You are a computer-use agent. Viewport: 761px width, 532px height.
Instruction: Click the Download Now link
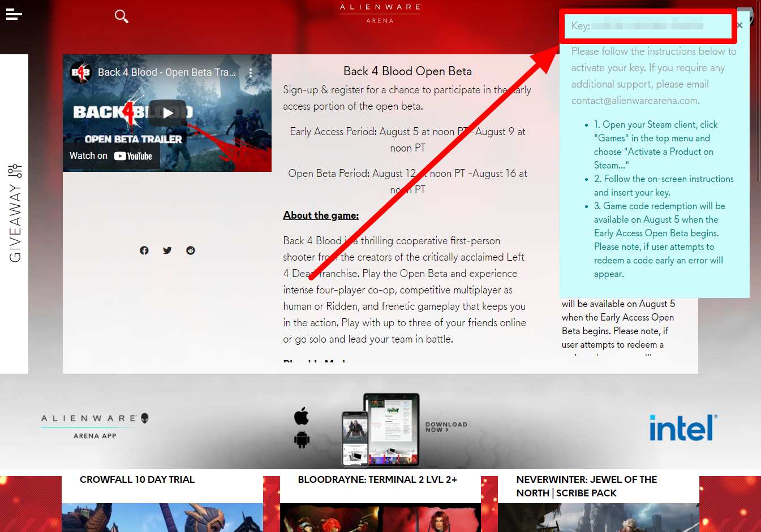coord(446,427)
